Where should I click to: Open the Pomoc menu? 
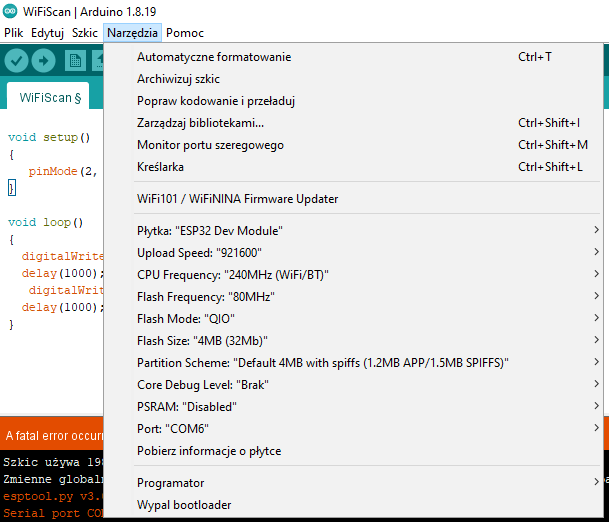(185, 33)
